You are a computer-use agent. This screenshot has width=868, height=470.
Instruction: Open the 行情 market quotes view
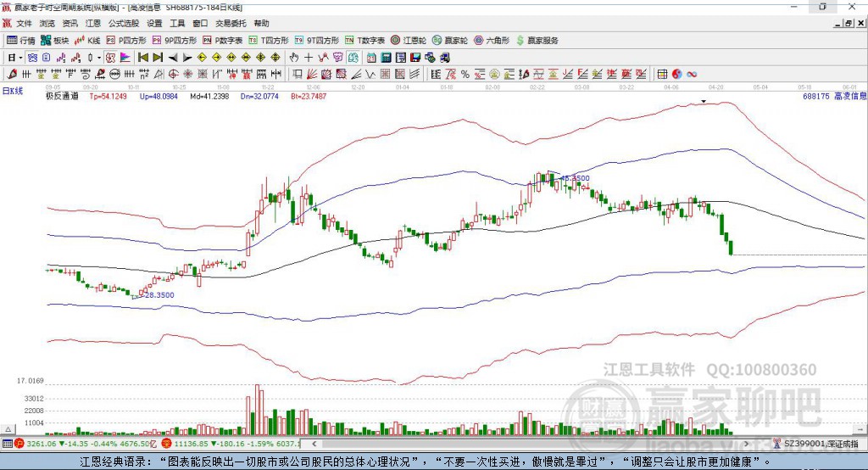coord(20,41)
